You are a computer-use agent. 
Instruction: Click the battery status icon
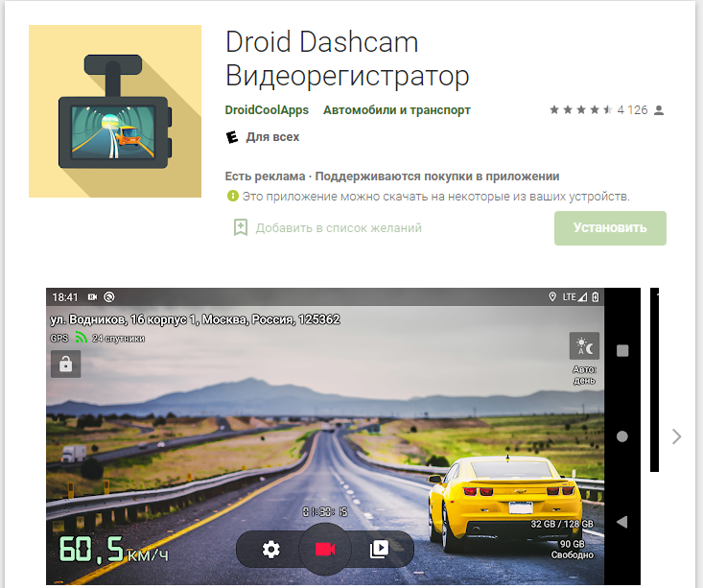595,297
